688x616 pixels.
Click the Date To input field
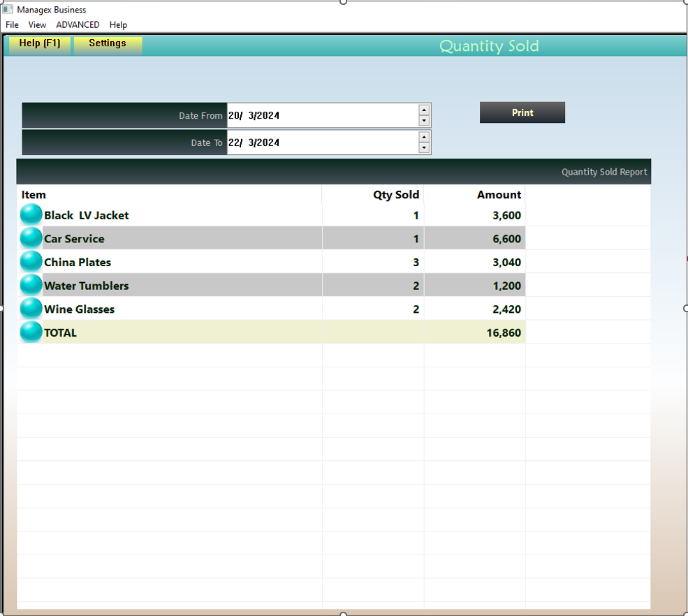point(321,142)
